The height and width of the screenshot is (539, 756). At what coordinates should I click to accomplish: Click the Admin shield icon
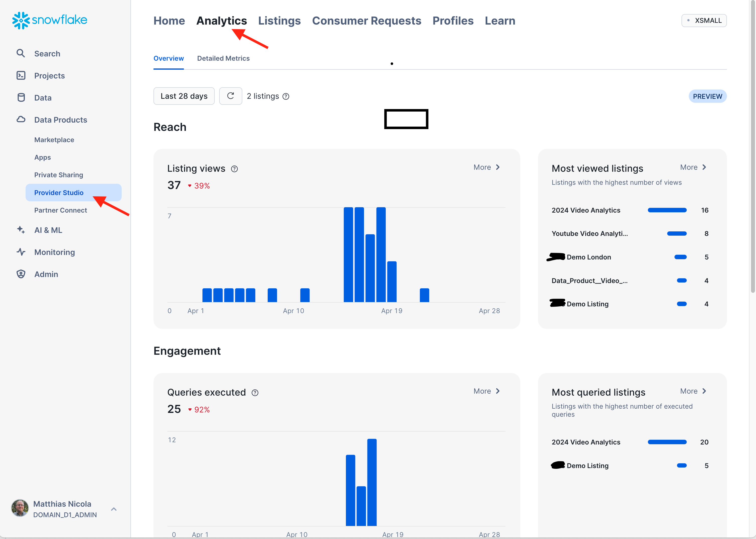pyautogui.click(x=21, y=274)
